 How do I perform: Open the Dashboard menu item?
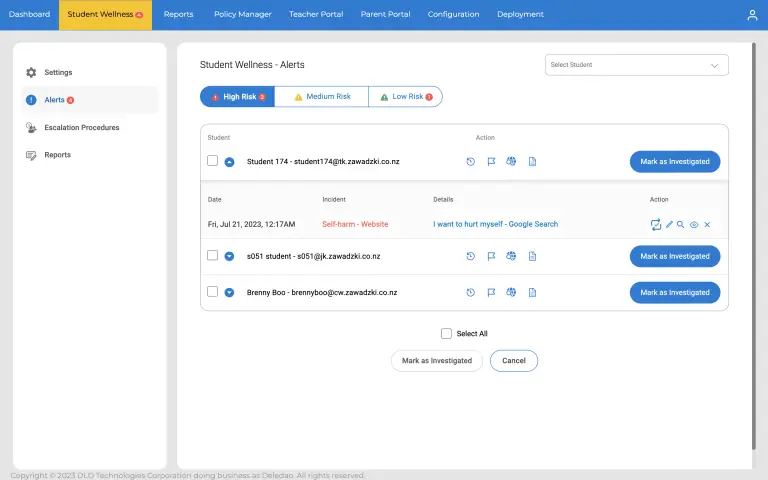[29, 15]
